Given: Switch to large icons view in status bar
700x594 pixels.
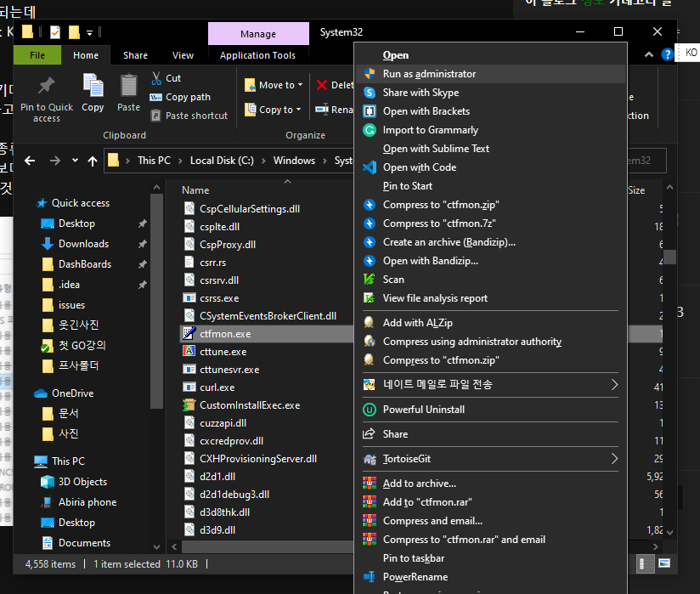Looking at the screenshot, I should pyautogui.click(x=664, y=563).
